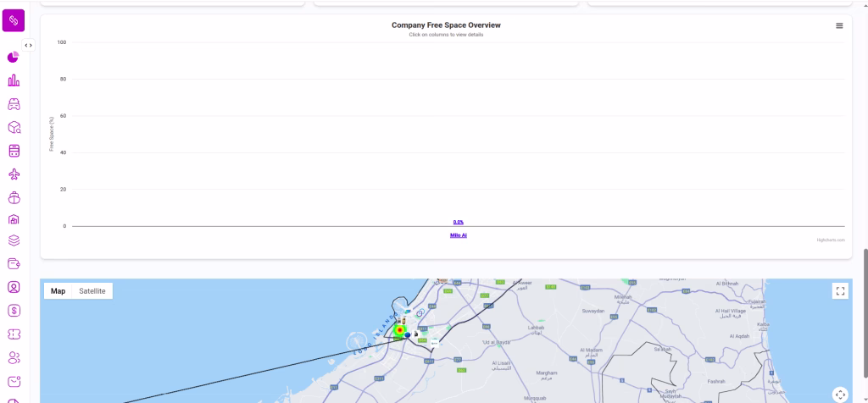Viewport: 868px width, 403px height.
Task: Click the 0.0% data label in chart
Action: coord(459,222)
